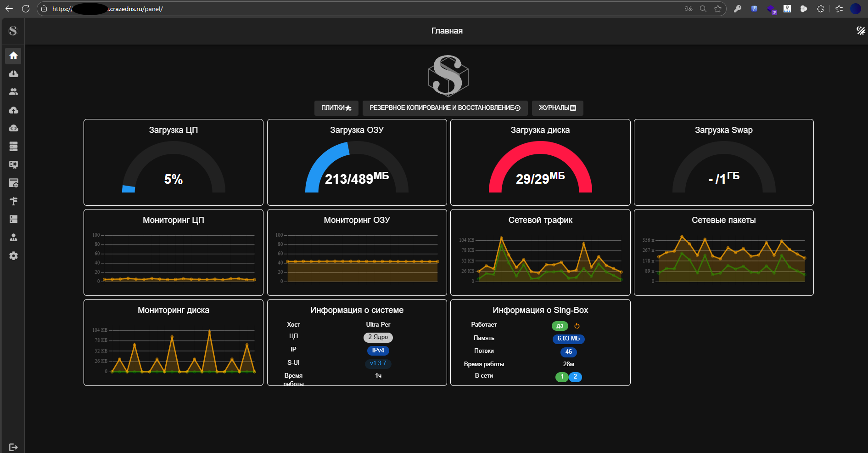
Task: Click the cloud download (inbounds) sidebar icon
Action: point(13,74)
